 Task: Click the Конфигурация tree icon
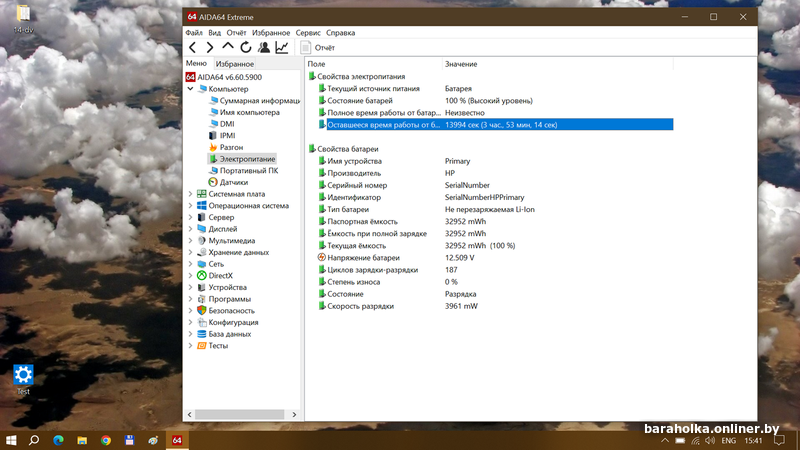[202, 322]
